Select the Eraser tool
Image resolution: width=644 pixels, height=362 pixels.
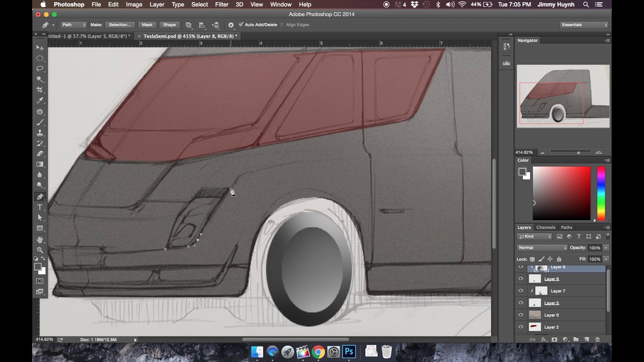tap(40, 154)
